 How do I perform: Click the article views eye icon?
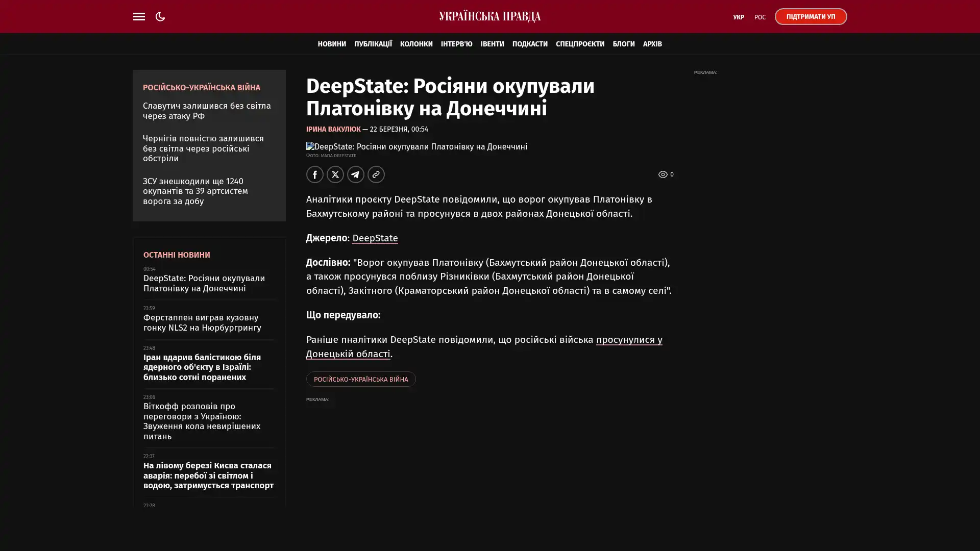[663, 174]
